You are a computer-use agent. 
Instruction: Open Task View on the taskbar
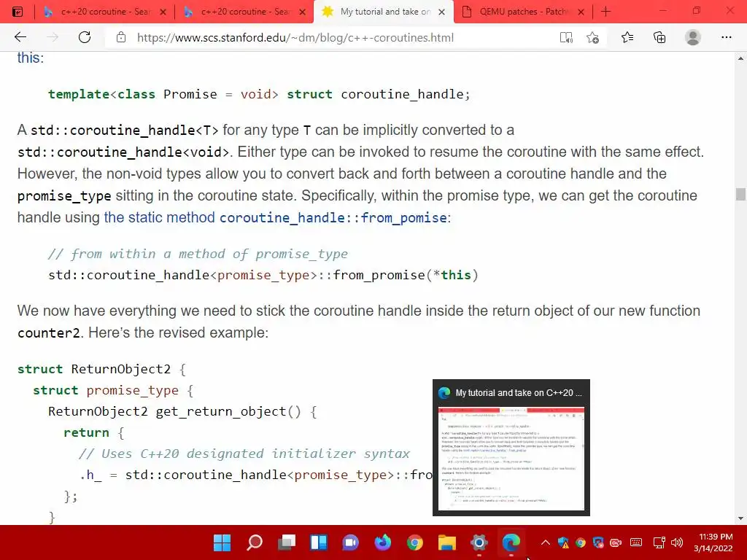(x=287, y=542)
